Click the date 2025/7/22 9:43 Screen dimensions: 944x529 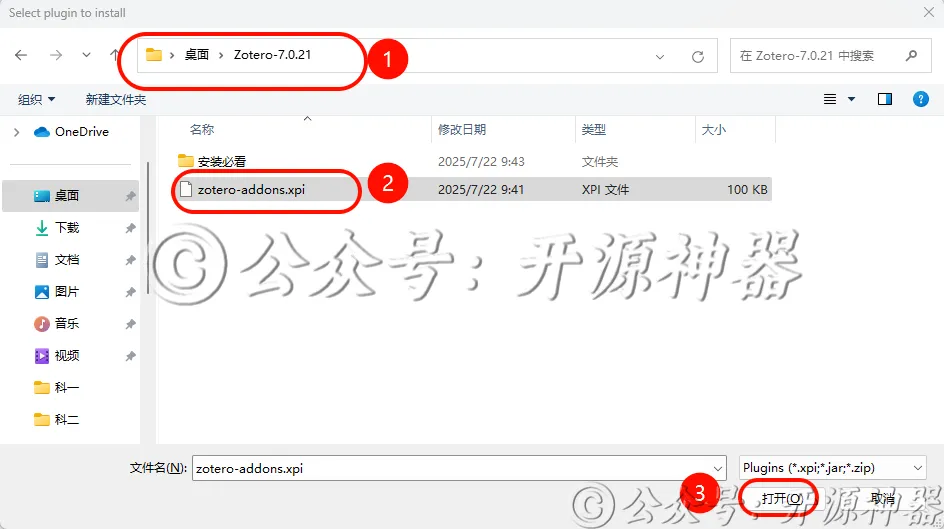click(481, 161)
